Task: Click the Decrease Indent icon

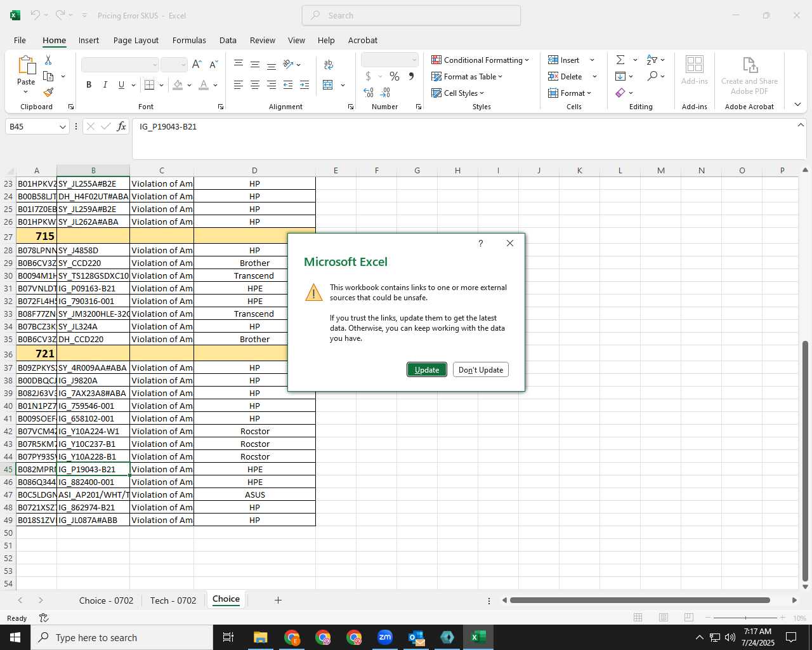Action: tap(288, 84)
